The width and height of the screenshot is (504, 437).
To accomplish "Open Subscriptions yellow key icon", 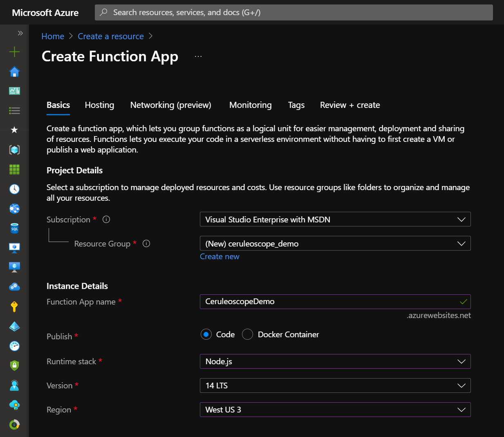I will (14, 307).
